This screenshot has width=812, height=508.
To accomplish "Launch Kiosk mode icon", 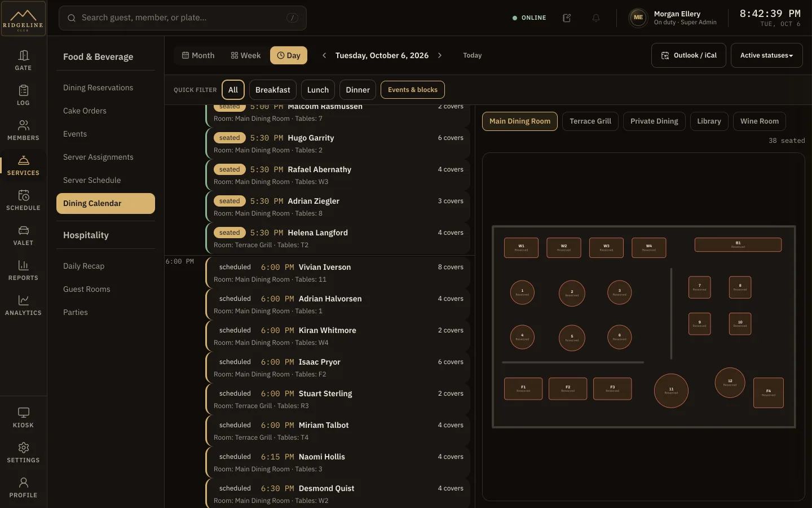I will 23,418.
